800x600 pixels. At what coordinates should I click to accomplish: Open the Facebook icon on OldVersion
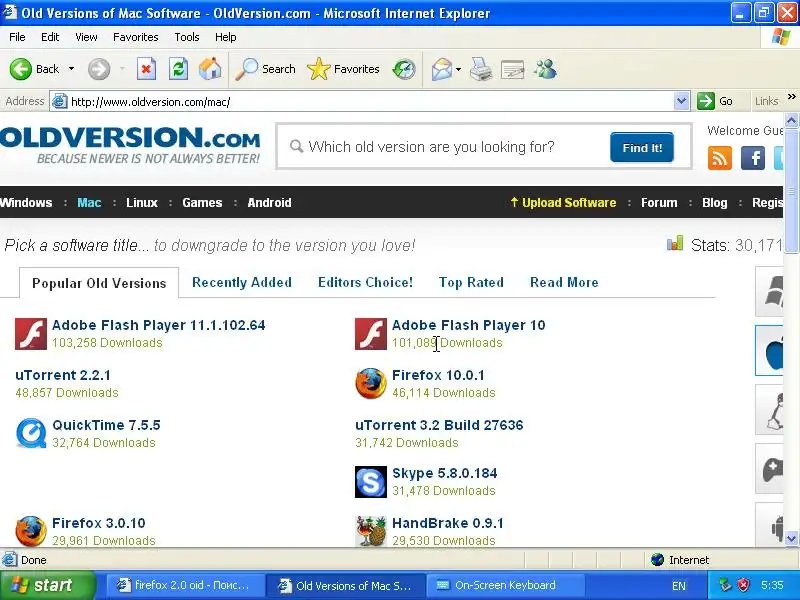[x=753, y=158]
